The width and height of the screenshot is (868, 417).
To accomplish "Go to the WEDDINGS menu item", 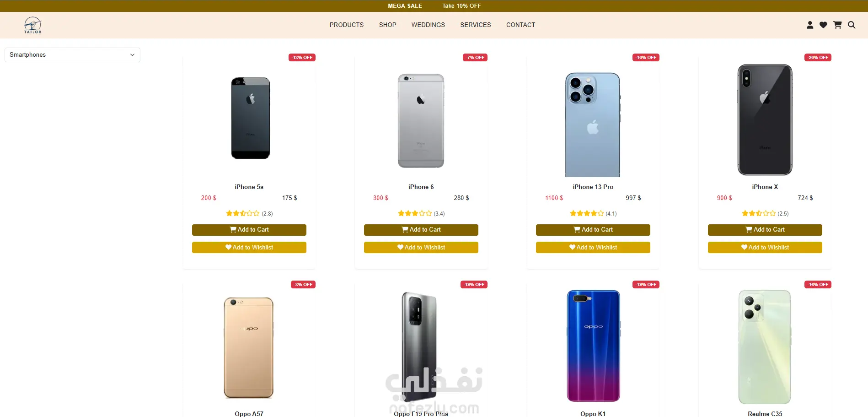I will coord(428,25).
